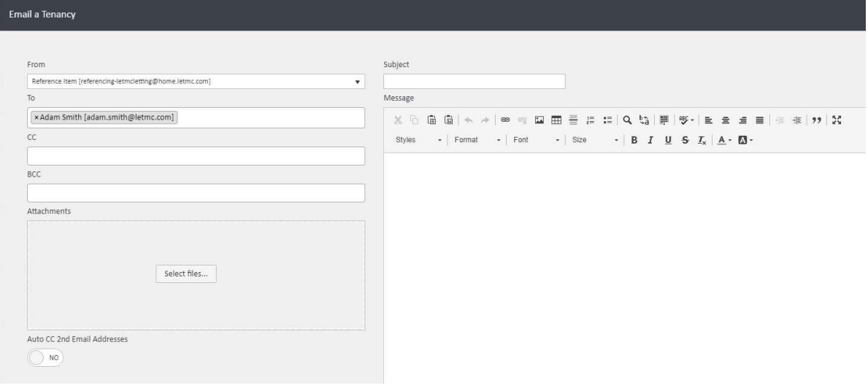
Task: Click into the Subject input field
Action: tap(474, 81)
